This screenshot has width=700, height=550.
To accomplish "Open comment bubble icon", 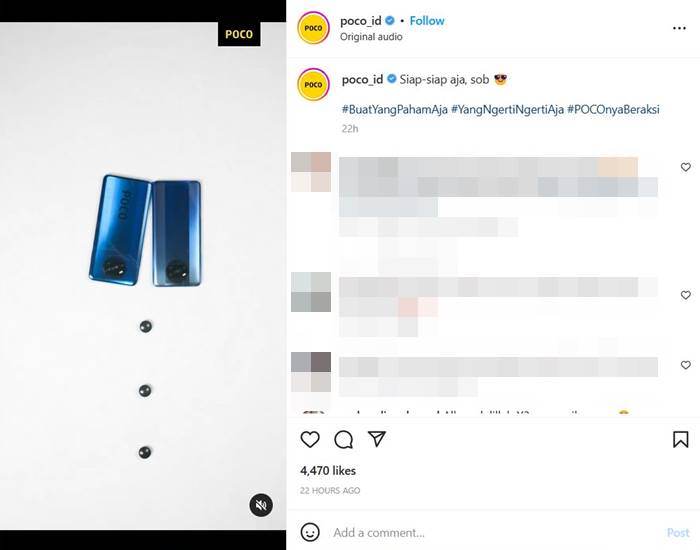I will (343, 440).
